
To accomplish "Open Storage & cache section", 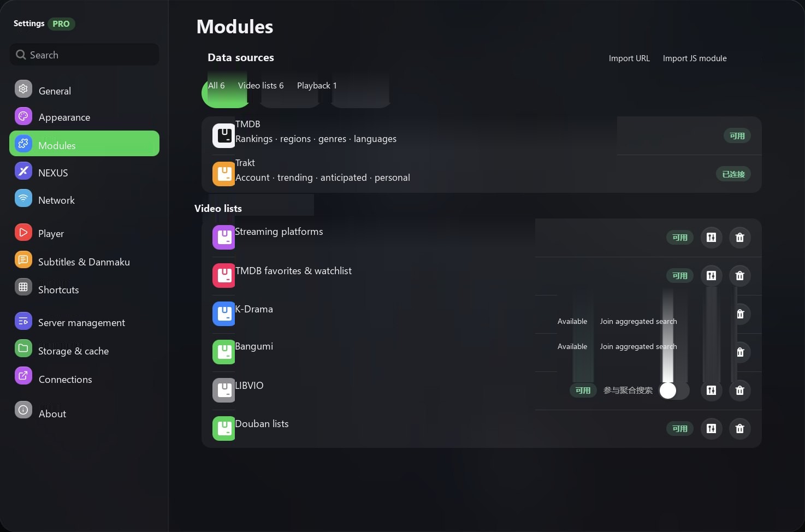I will [84, 351].
